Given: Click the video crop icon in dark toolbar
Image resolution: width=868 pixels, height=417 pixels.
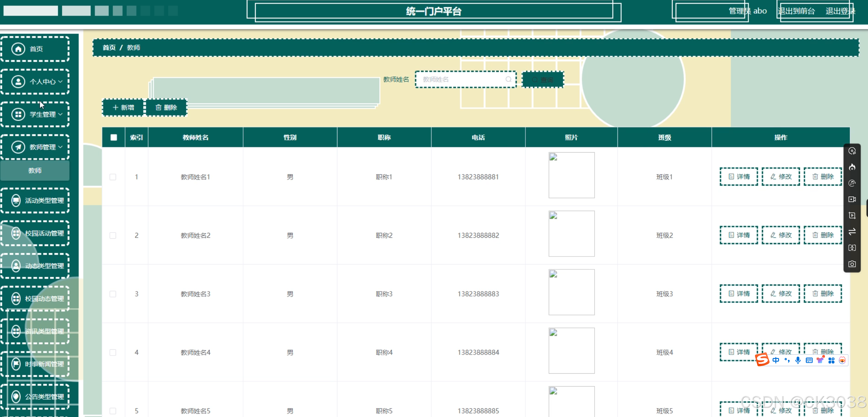Looking at the screenshot, I should point(852,215).
